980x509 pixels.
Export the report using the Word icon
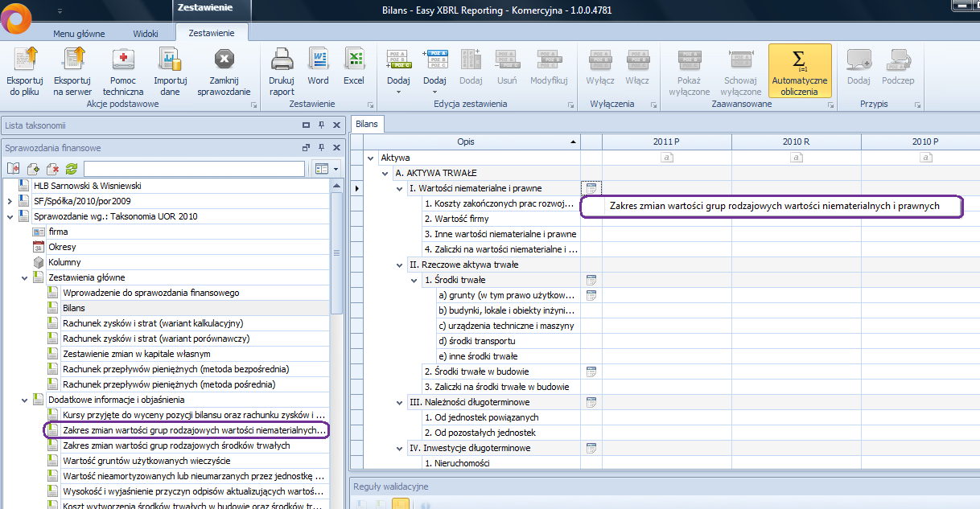[318, 60]
